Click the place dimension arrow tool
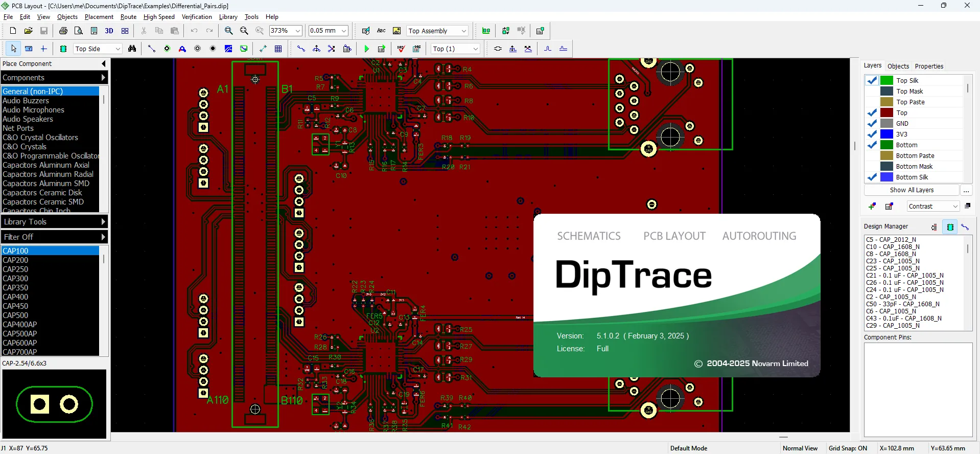 263,49
